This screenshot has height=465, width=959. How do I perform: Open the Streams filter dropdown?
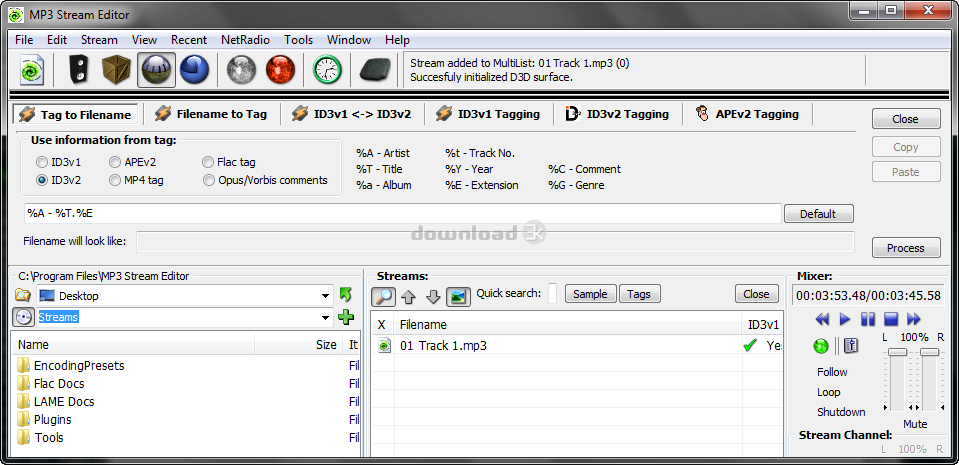click(x=325, y=318)
